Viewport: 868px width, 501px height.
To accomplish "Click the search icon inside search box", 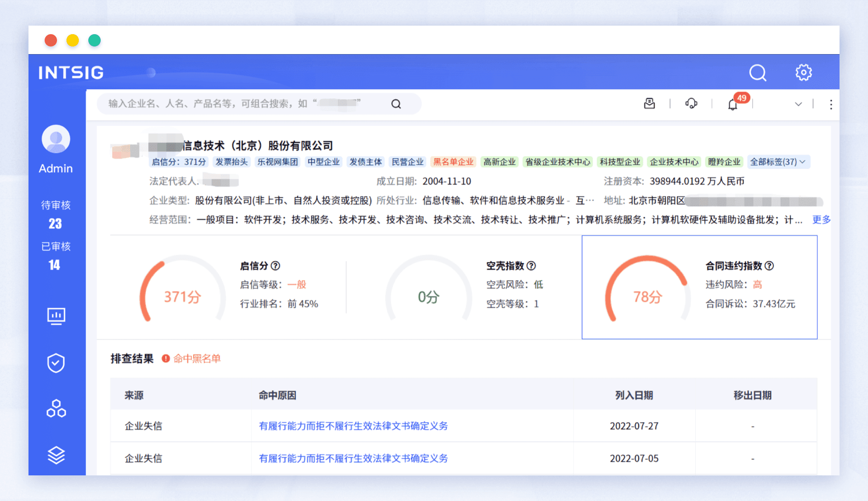I will (x=396, y=104).
